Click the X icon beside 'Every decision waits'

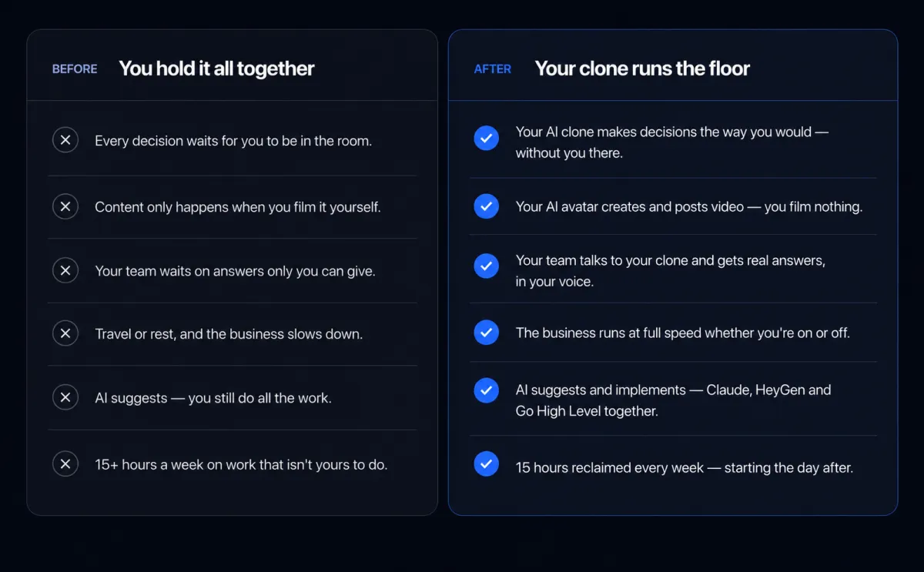coord(65,140)
